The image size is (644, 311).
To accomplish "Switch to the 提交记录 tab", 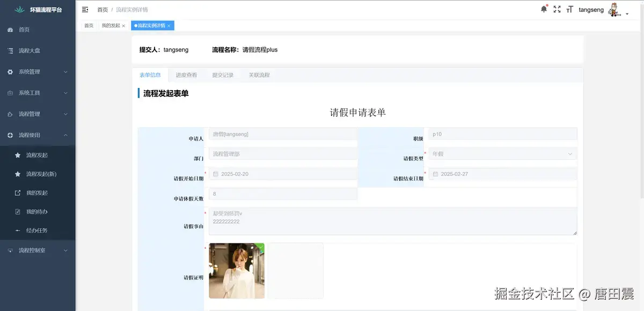I will click(223, 75).
